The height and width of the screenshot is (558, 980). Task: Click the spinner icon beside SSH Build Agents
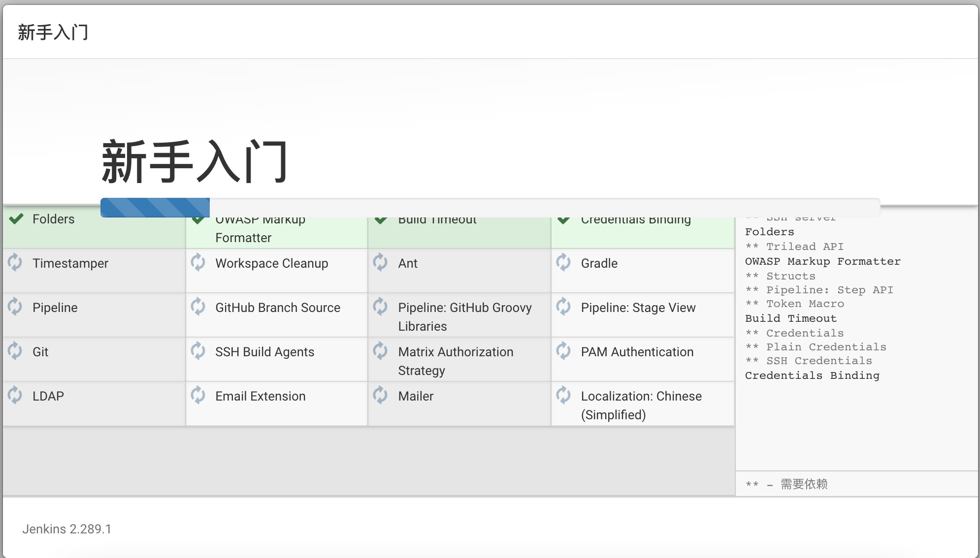(x=198, y=351)
